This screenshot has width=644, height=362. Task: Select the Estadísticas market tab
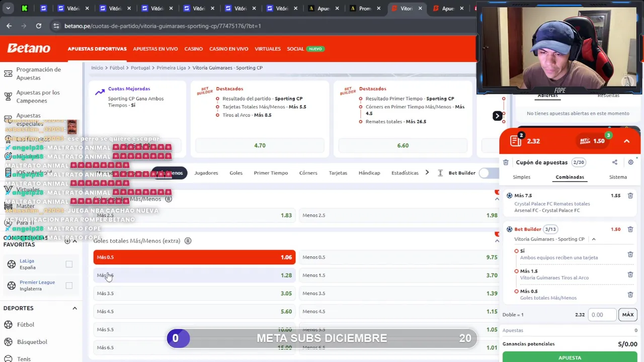pyautogui.click(x=405, y=173)
